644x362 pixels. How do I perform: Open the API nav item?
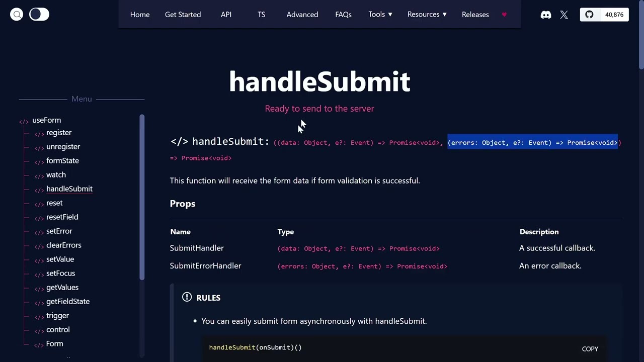tap(226, 15)
